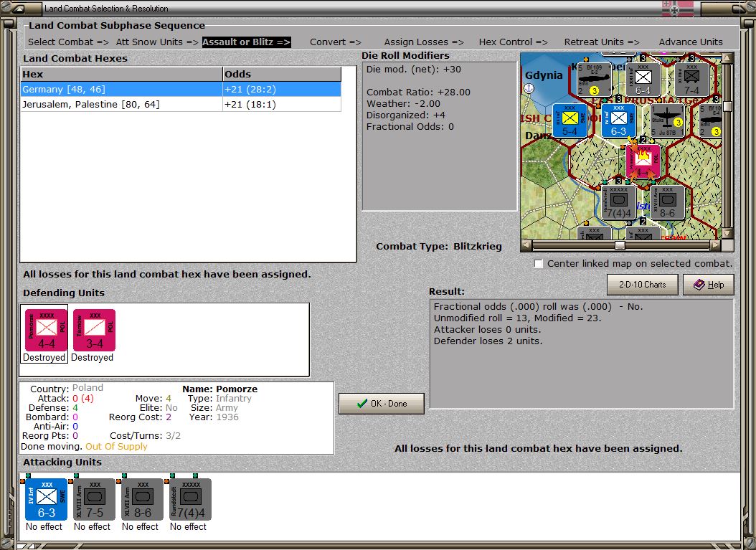Click the map horizontal scrollbar thumb

click(620, 245)
